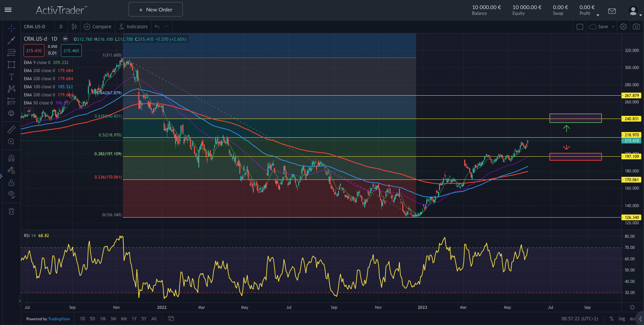Select the text annotation tool
Screen dimensions: 644x325
tap(11, 77)
